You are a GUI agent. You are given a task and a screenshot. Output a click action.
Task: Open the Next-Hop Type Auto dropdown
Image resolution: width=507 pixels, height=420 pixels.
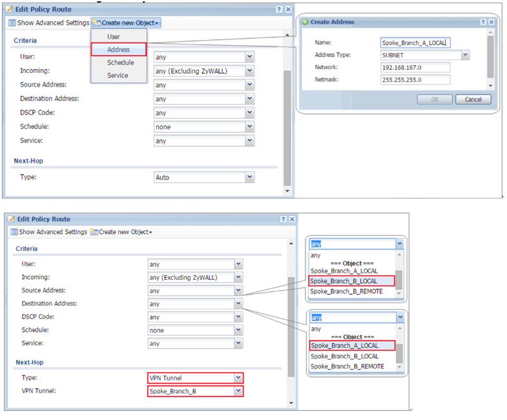tap(249, 177)
